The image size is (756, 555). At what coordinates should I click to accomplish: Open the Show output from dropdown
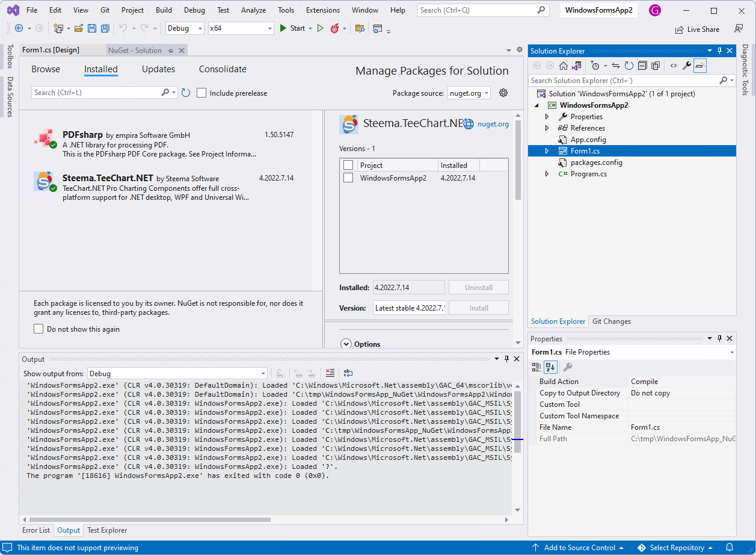click(x=177, y=373)
